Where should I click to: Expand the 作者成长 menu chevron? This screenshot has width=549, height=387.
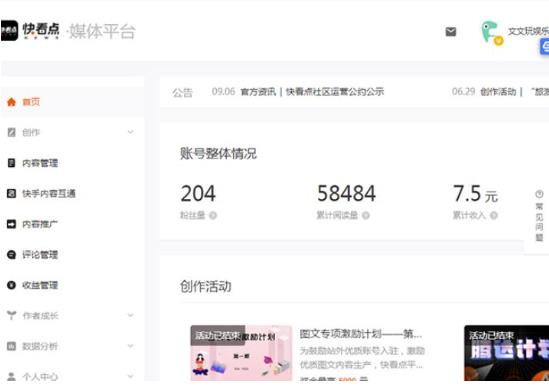click(x=131, y=315)
